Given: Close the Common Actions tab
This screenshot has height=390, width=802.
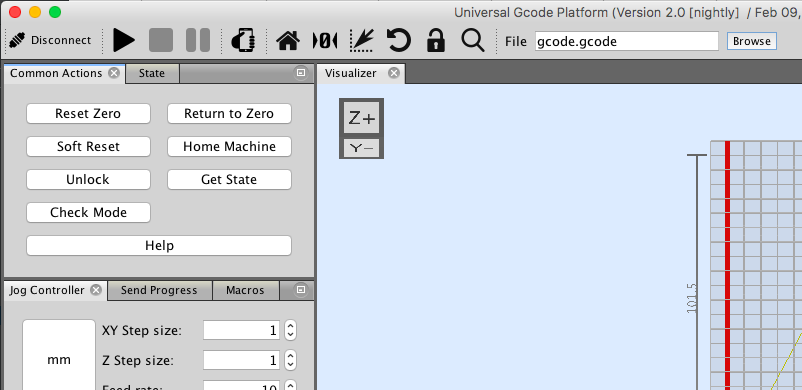Looking at the screenshot, I should pos(115,73).
